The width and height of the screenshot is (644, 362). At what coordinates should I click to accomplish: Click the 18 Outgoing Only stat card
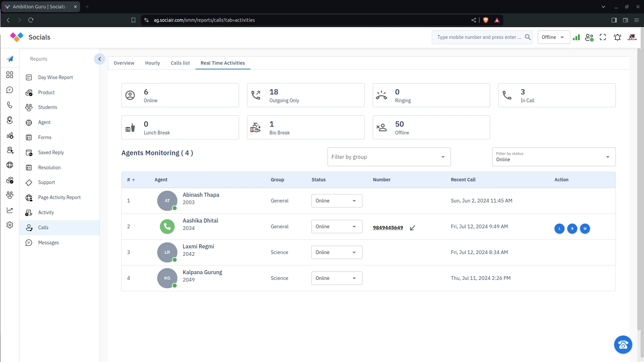pyautogui.click(x=306, y=95)
